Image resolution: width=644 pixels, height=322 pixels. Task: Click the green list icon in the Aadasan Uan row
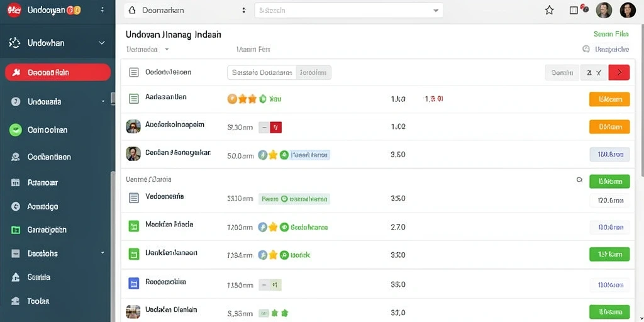(x=133, y=99)
